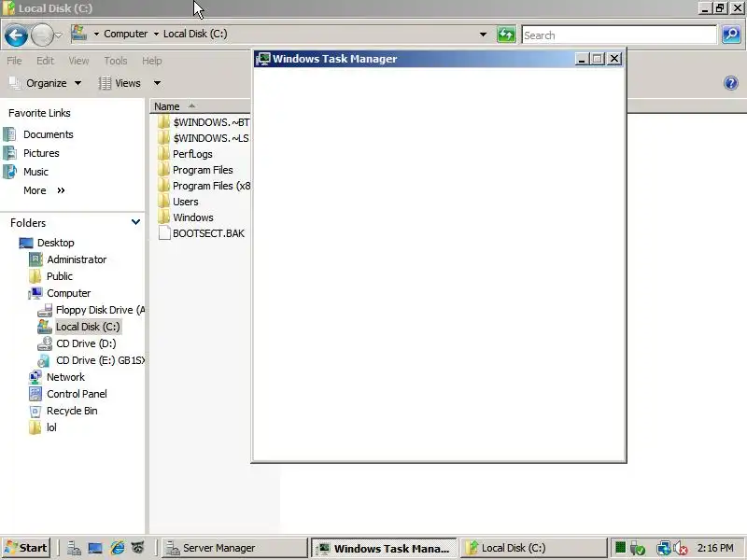Click the Start button
Image resolution: width=747 pixels, height=560 pixels.
click(x=26, y=548)
